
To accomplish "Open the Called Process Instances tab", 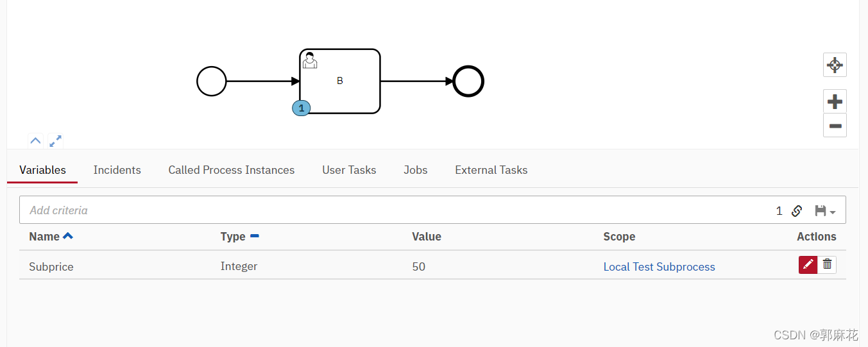I will click(x=232, y=170).
